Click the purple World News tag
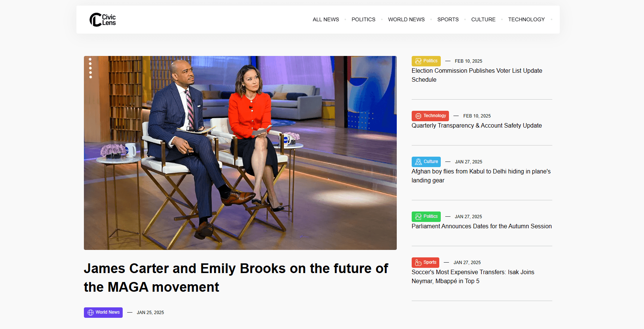The image size is (644, 329). click(x=103, y=312)
